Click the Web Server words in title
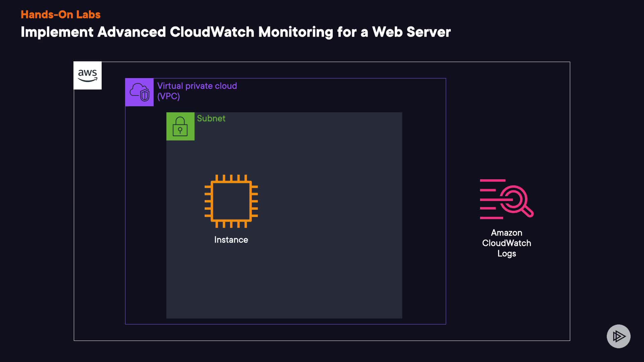 411,32
